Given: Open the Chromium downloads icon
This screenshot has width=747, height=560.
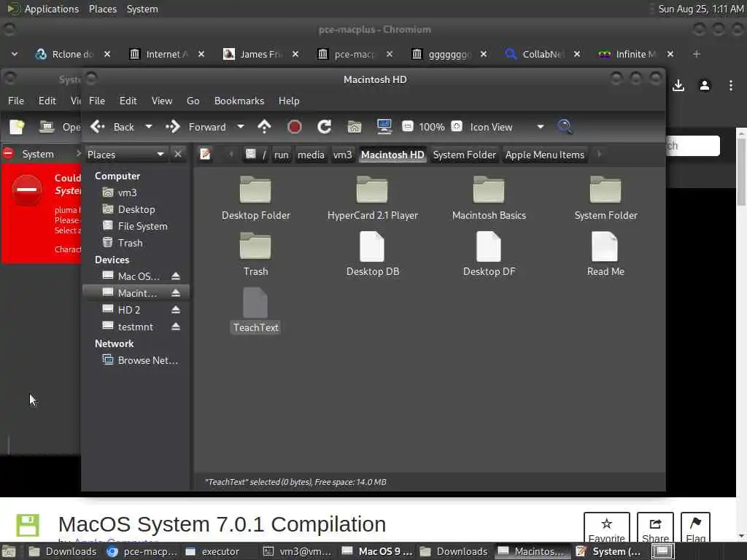Looking at the screenshot, I should click(678, 86).
